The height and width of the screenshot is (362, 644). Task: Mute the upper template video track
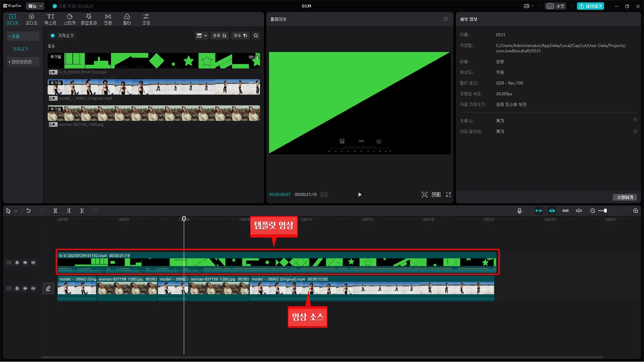click(33, 263)
